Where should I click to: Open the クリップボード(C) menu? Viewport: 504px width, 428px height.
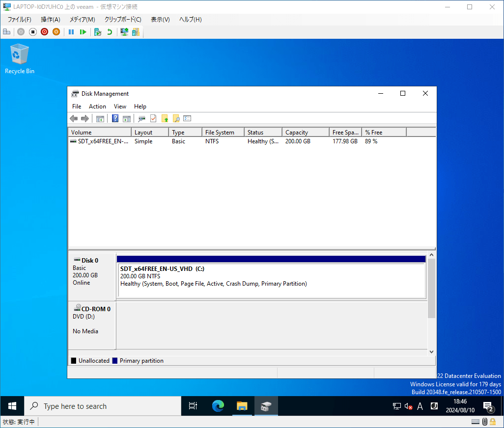click(123, 19)
